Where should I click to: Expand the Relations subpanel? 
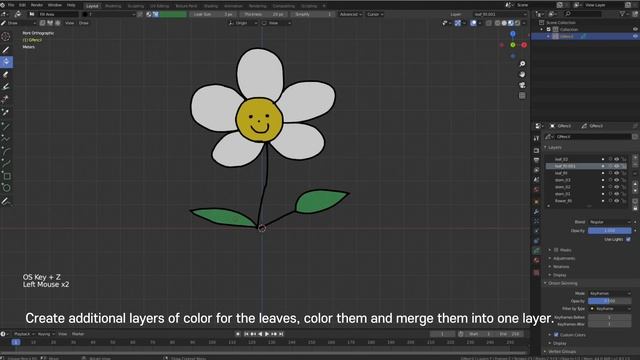561,267
